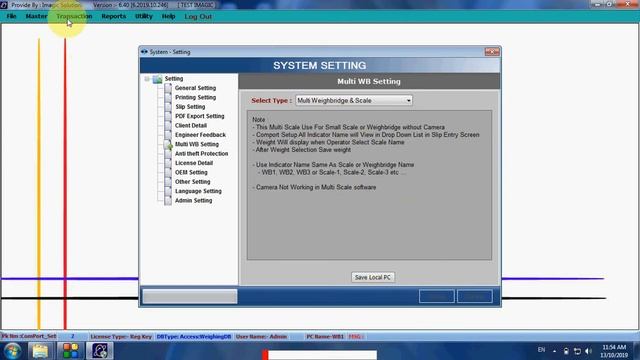
Task: Click the Setting root folder icon
Action: [157, 79]
